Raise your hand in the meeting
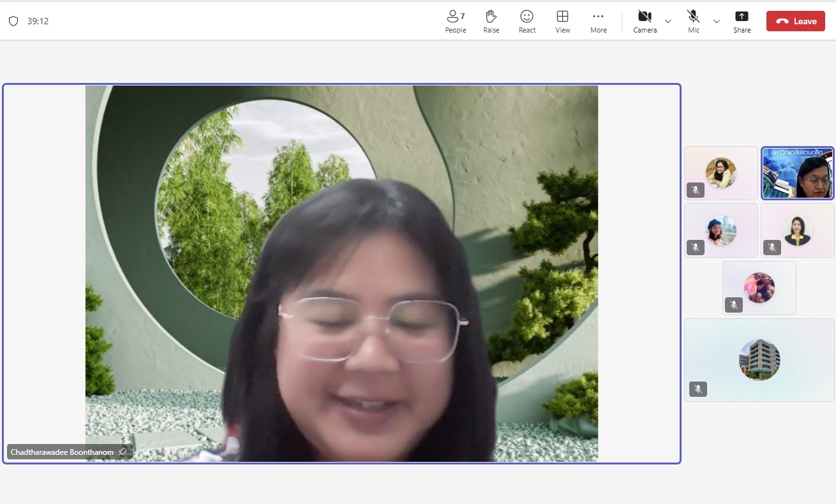The width and height of the screenshot is (836, 504). [x=491, y=21]
